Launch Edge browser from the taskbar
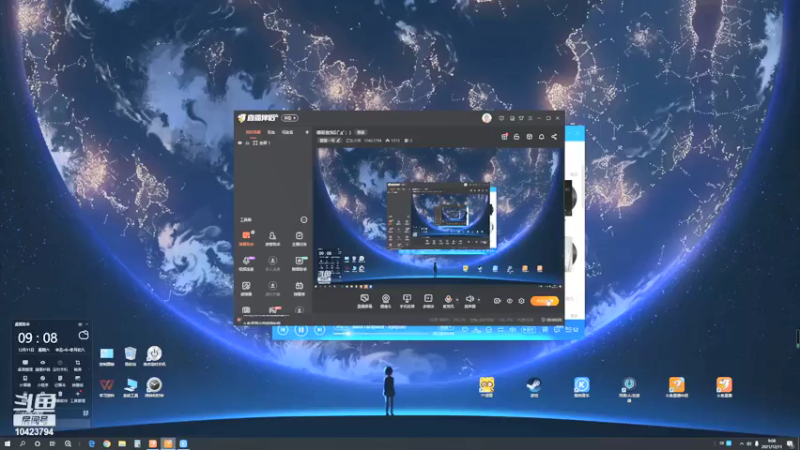Screen dimensions: 800x450 (92, 444)
